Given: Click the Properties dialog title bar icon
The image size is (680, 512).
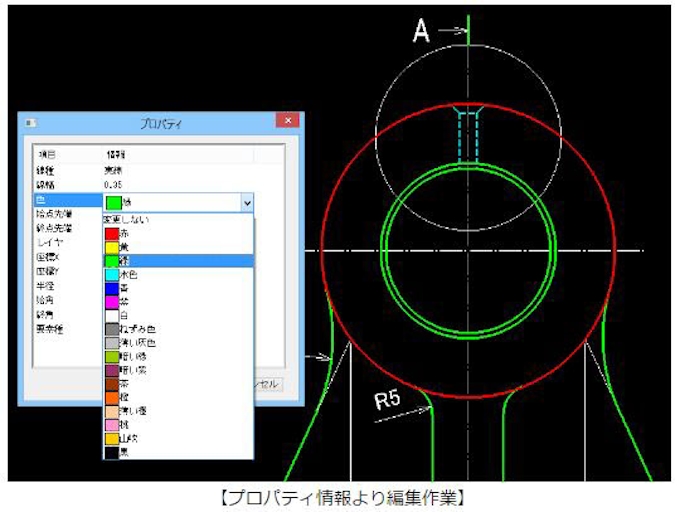Looking at the screenshot, I should coord(29,123).
